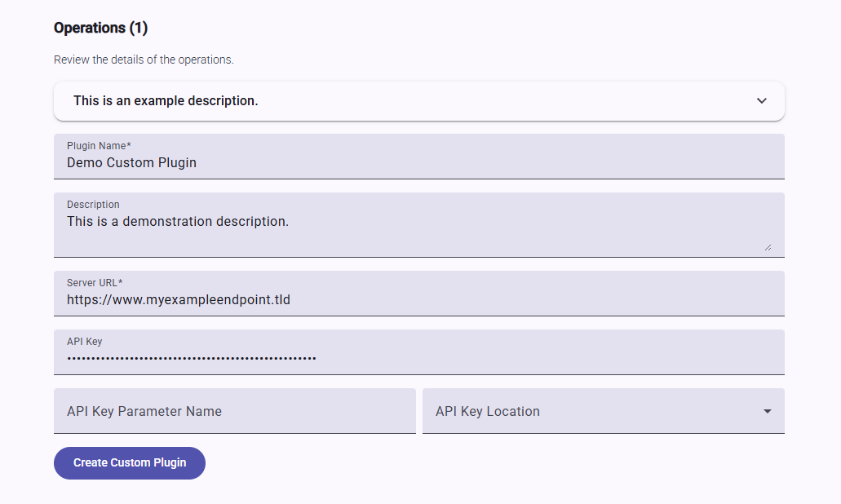Focus the API Key Parameter Name field
Screen dimensions: 841x504
pyautogui.click(x=234, y=411)
